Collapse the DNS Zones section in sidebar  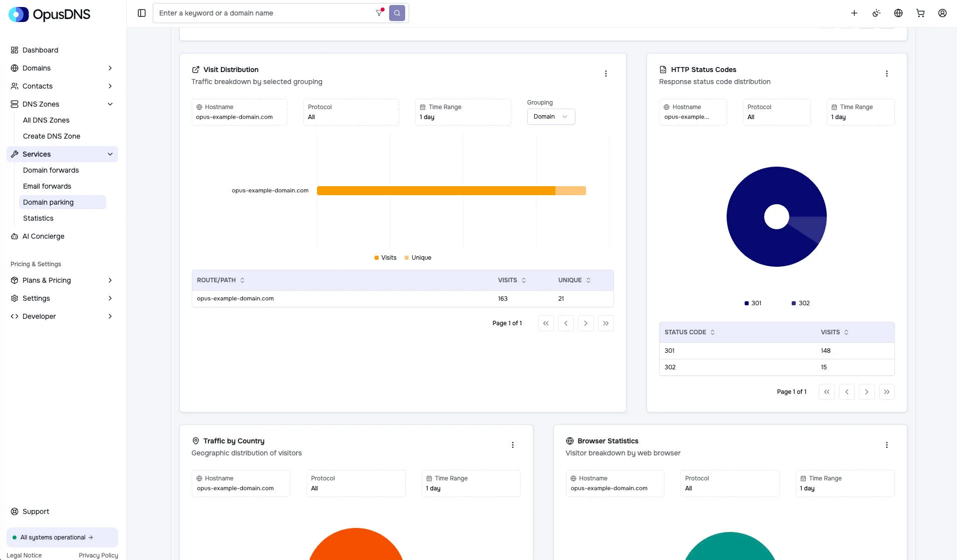[x=110, y=104]
